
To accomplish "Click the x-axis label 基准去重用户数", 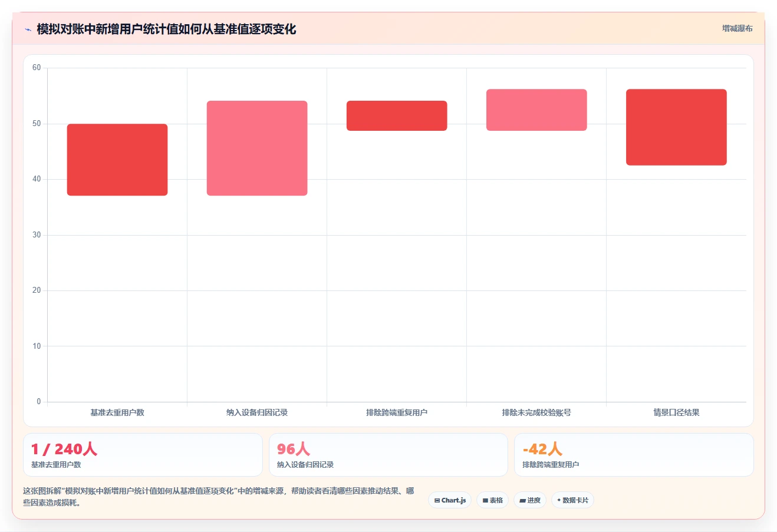I will (117, 412).
